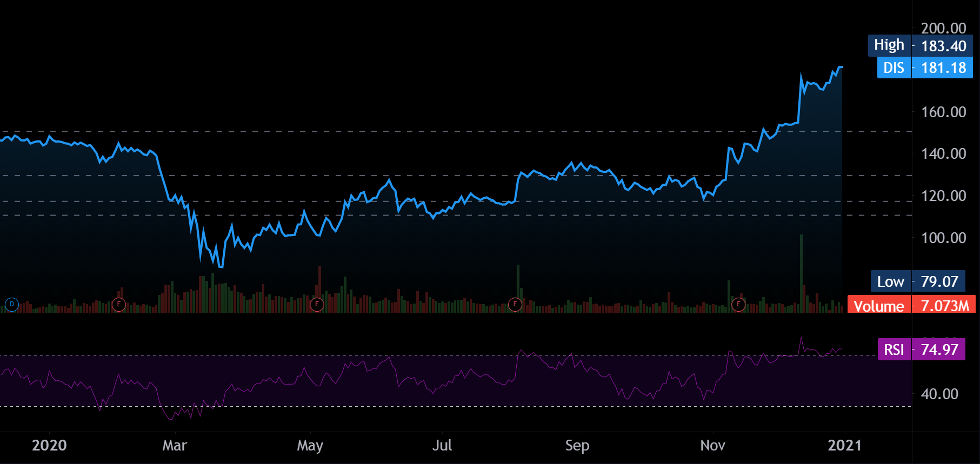The image size is (980, 464).
Task: Click the High 183.40 label
Action: (x=920, y=46)
